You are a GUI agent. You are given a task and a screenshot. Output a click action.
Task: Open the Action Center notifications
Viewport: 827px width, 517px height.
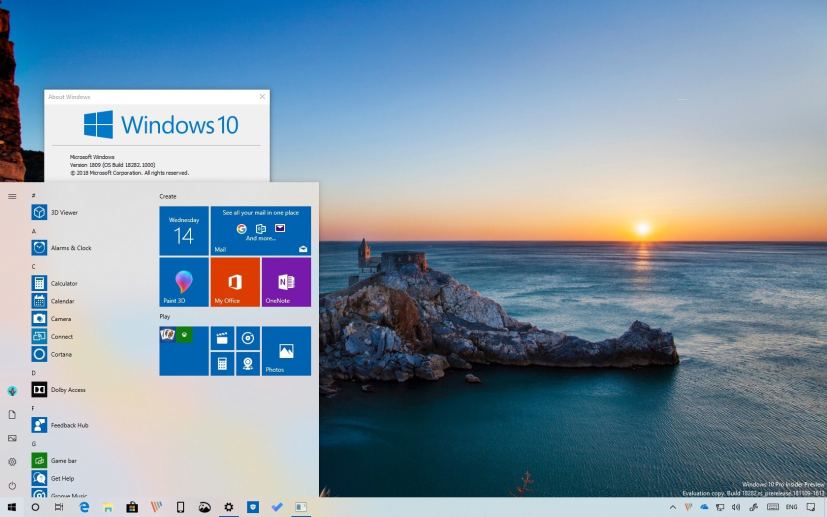pos(811,508)
